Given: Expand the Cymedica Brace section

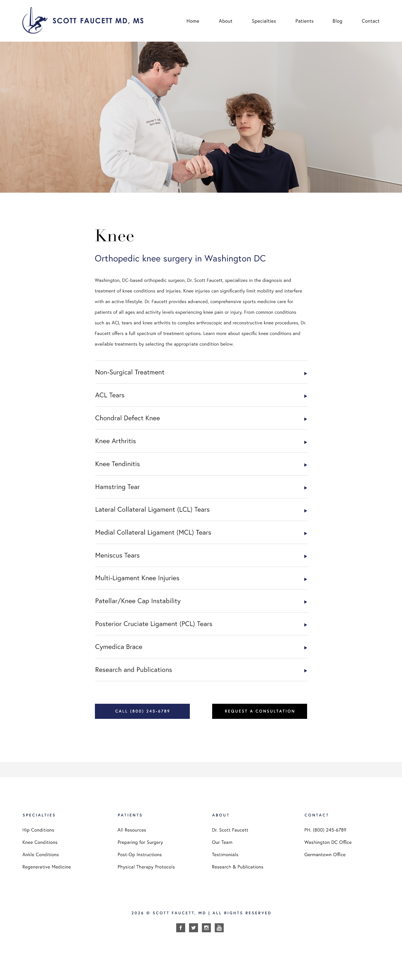Looking at the screenshot, I should point(201,647).
